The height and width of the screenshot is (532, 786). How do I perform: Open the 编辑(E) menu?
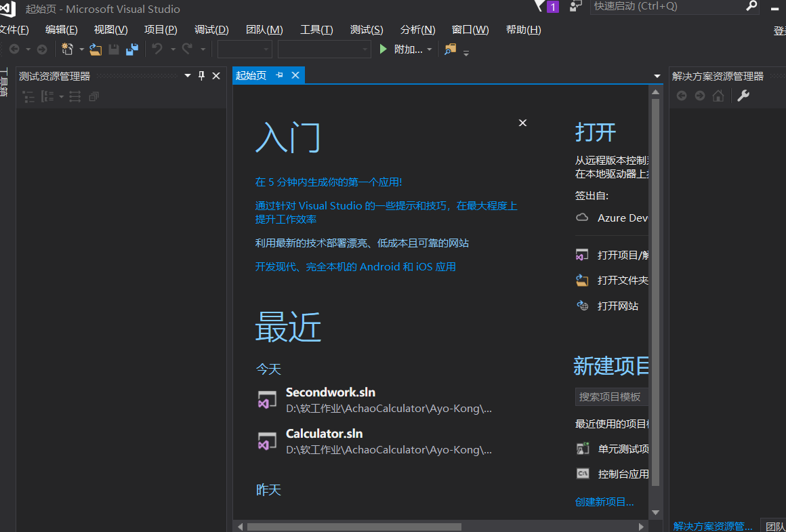coord(61,30)
